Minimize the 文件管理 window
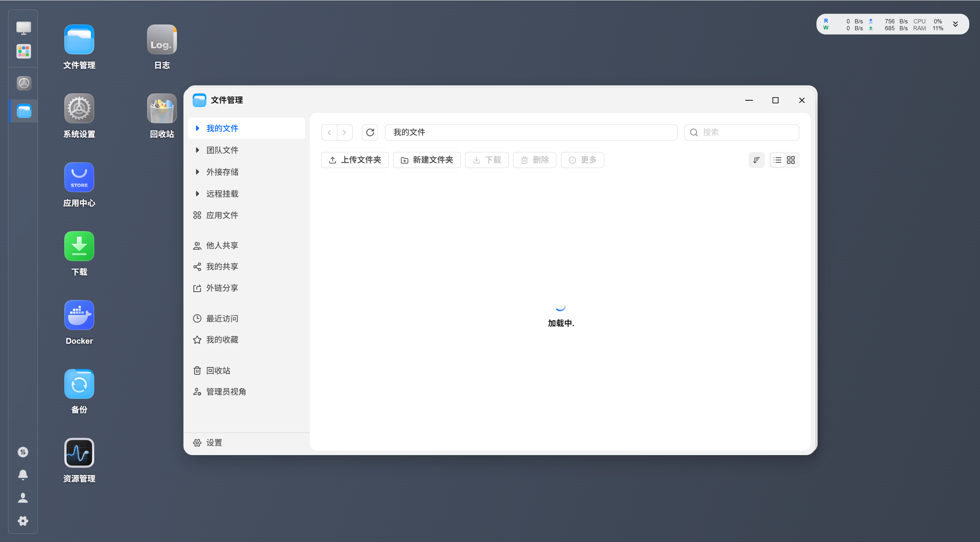This screenshot has height=542, width=980. point(749,100)
